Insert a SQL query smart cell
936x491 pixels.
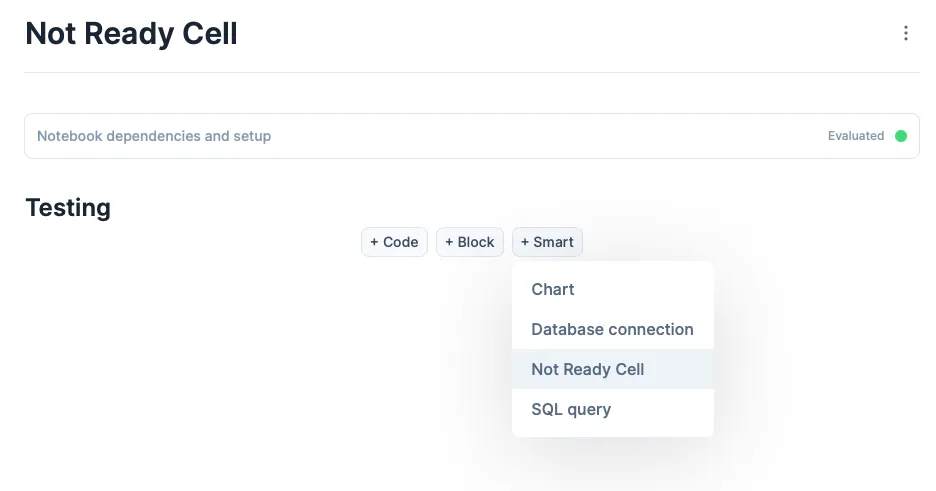click(571, 409)
